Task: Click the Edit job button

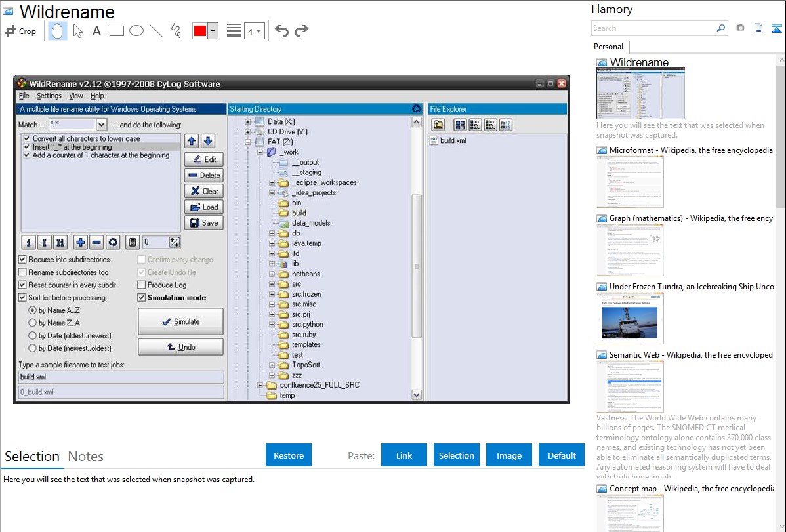Action: pyautogui.click(x=204, y=159)
